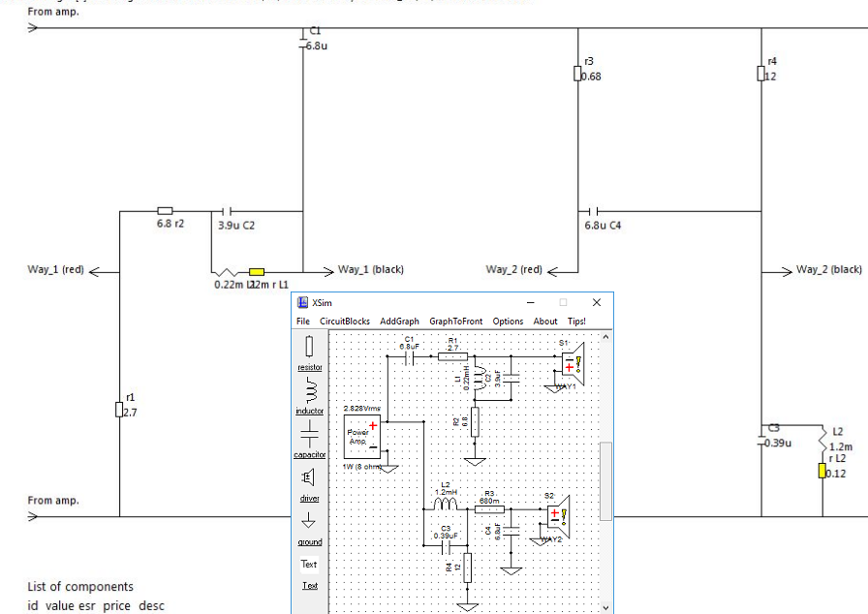
Task: Select capacitor C2 3.9uF in XSim schematic
Action: point(511,379)
